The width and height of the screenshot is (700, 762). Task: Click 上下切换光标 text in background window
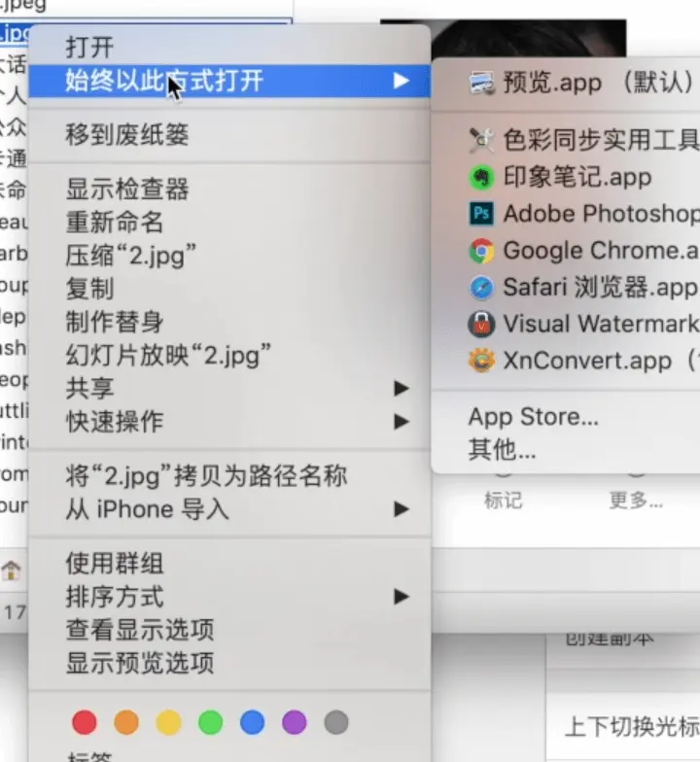point(632,727)
